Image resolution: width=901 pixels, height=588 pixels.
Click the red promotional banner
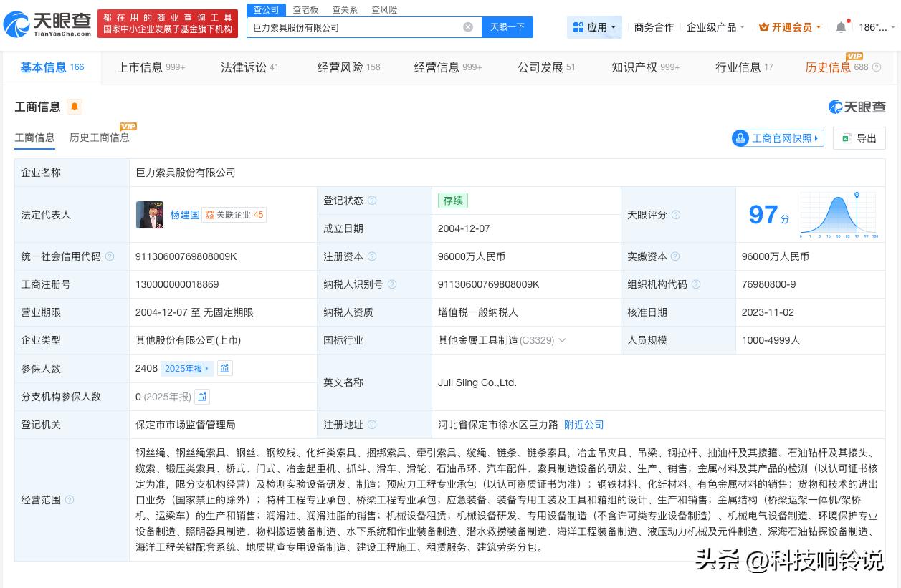click(x=168, y=24)
